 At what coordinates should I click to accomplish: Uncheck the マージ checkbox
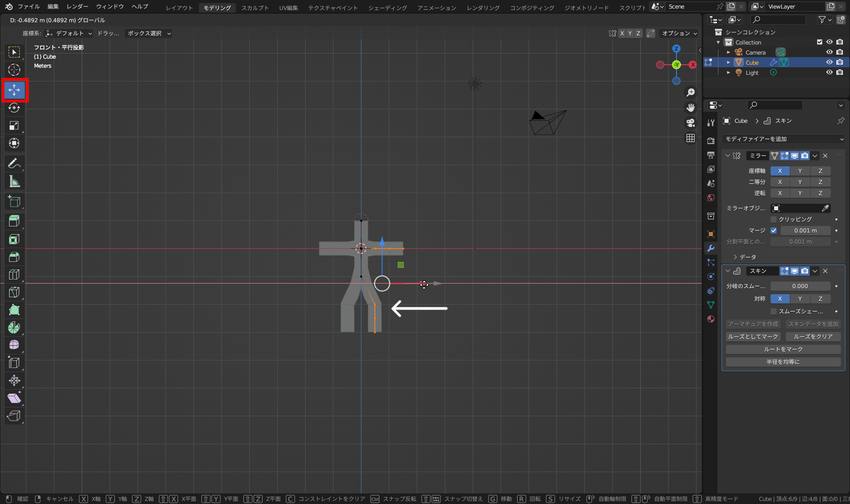tap(774, 231)
